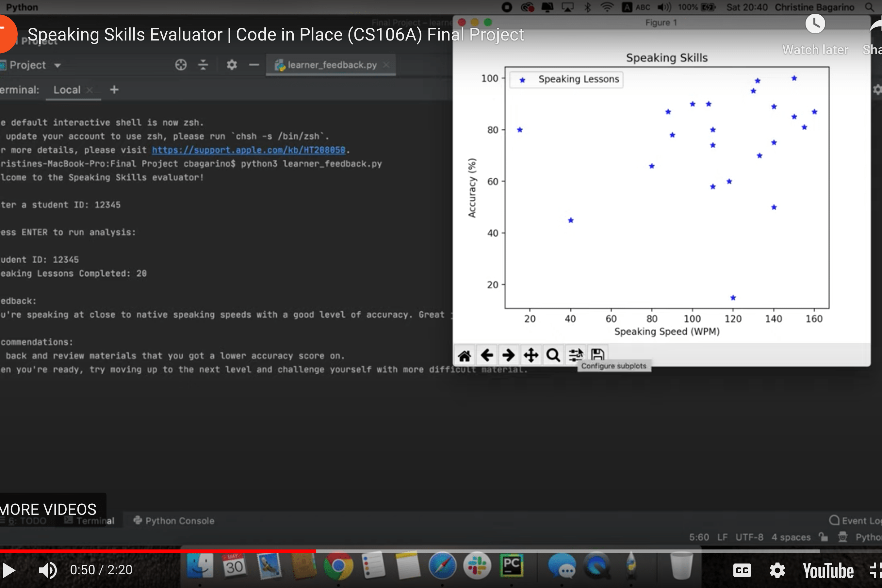The width and height of the screenshot is (882, 588).
Task: Click the Bluetooth menu bar icon
Action: 587,7
